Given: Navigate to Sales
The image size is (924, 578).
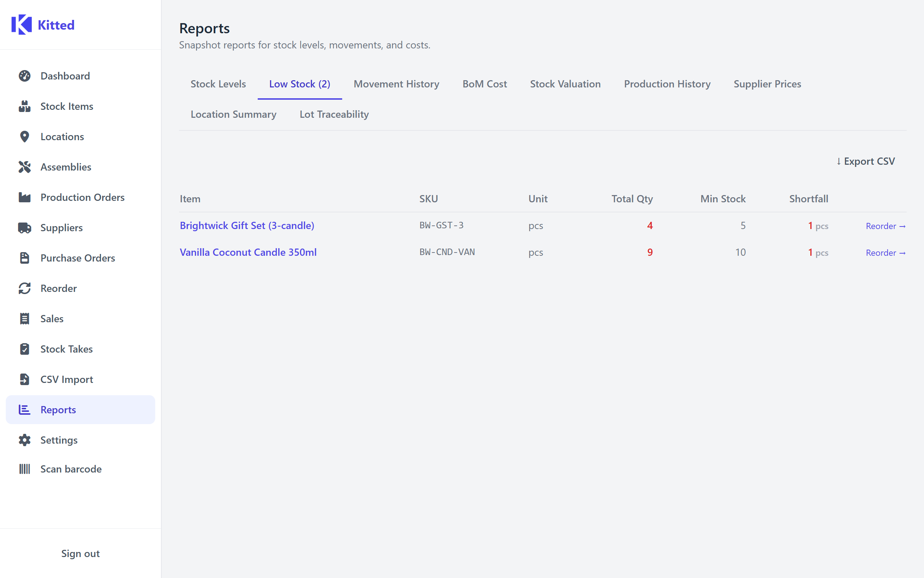Looking at the screenshot, I should (80, 319).
